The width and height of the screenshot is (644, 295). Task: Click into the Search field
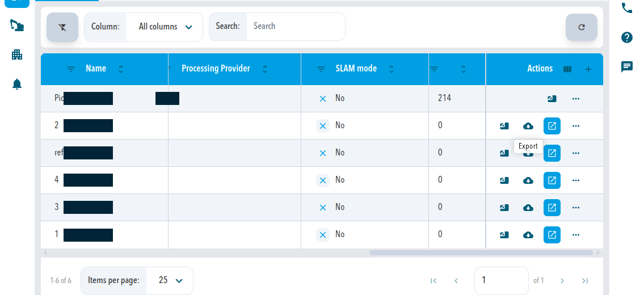296,26
